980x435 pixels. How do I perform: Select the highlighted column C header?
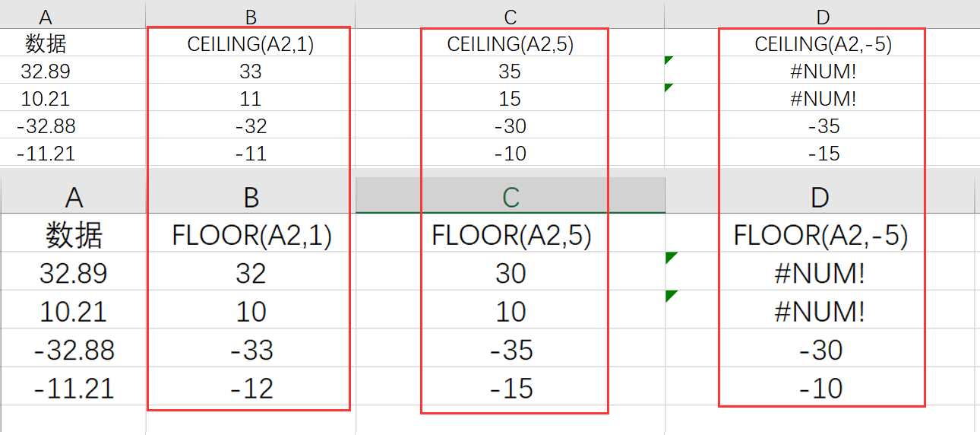click(x=511, y=198)
